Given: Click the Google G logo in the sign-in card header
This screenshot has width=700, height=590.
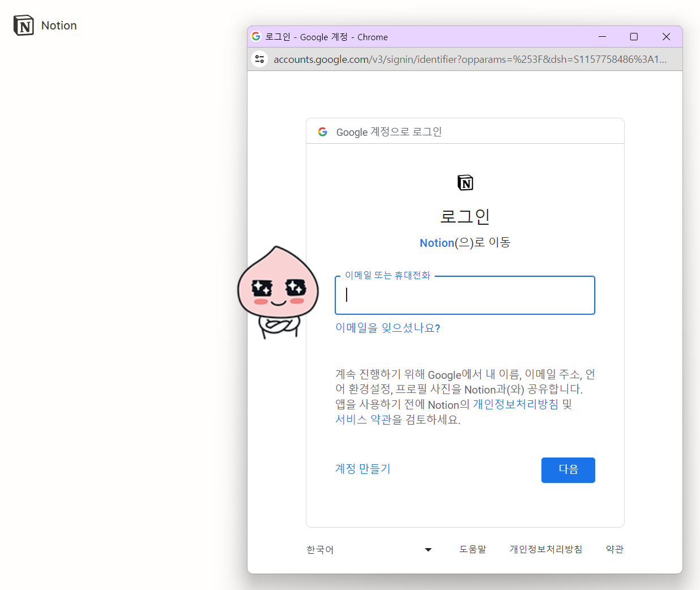Looking at the screenshot, I should (x=323, y=132).
